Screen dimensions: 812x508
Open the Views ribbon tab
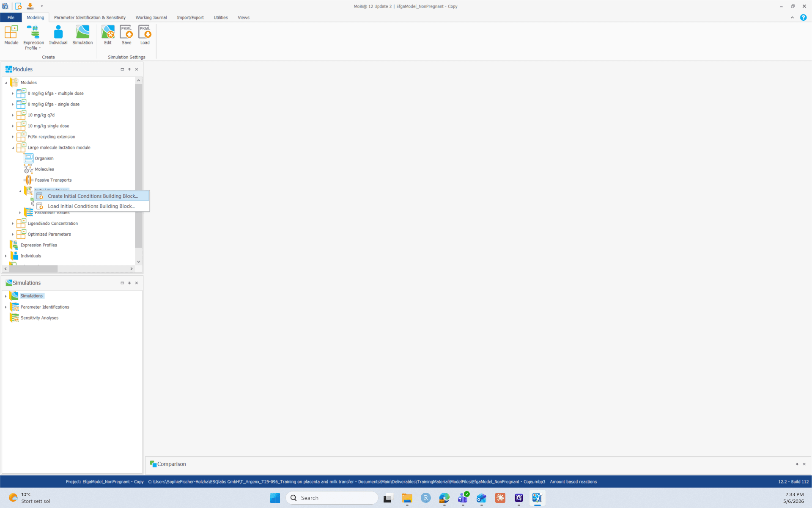243,17
